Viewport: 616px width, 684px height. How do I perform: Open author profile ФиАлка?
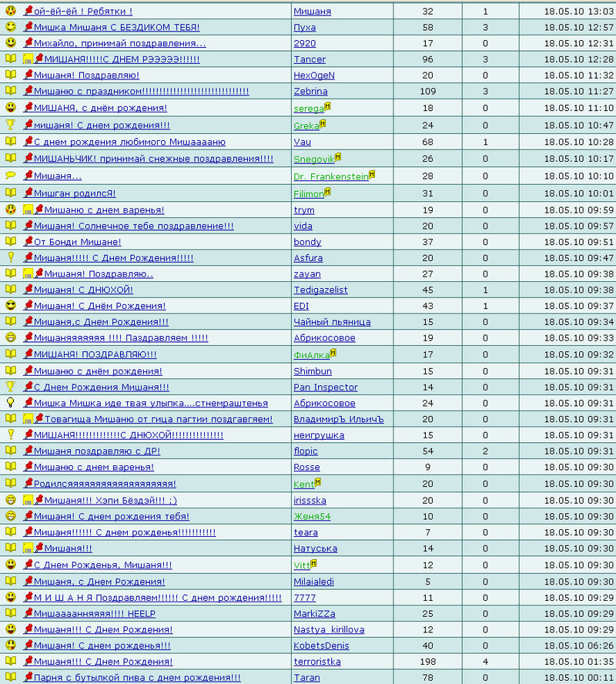(312, 356)
